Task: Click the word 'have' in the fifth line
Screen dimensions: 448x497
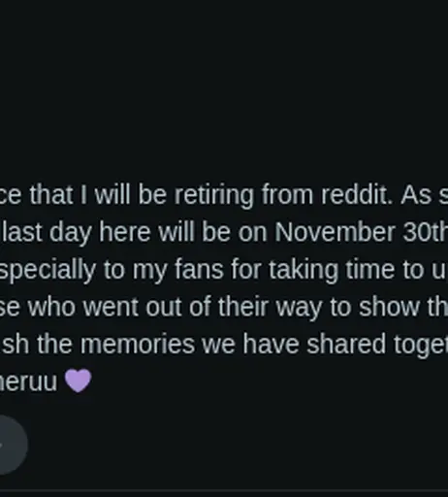Action: (x=271, y=344)
